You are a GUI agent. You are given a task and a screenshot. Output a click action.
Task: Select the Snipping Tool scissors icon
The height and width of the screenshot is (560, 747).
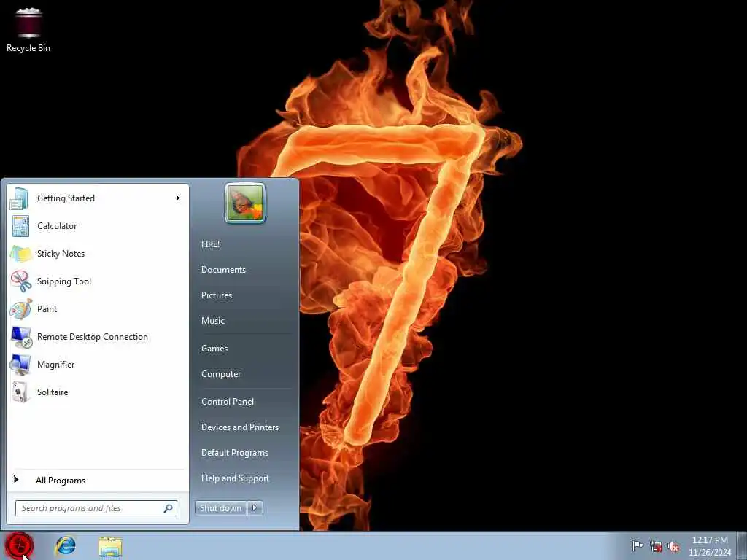[21, 281]
